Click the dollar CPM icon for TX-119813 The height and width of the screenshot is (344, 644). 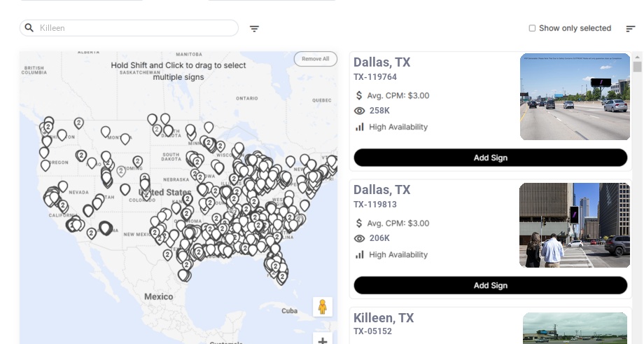coord(360,223)
